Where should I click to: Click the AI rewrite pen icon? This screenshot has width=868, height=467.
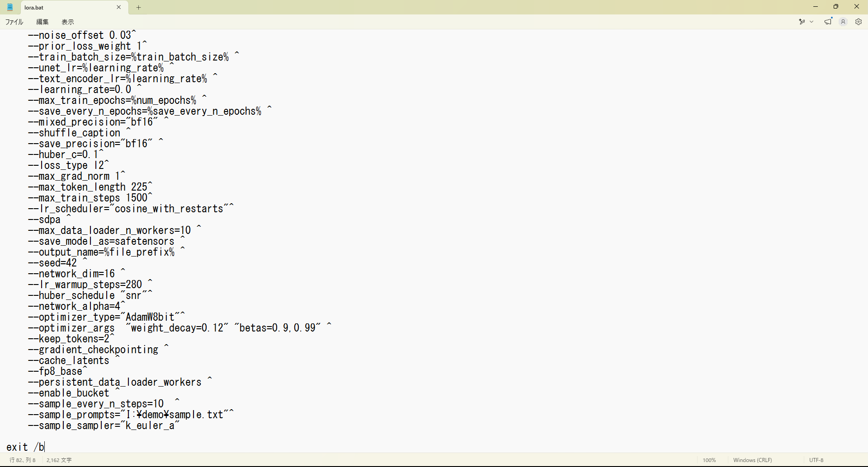click(802, 22)
